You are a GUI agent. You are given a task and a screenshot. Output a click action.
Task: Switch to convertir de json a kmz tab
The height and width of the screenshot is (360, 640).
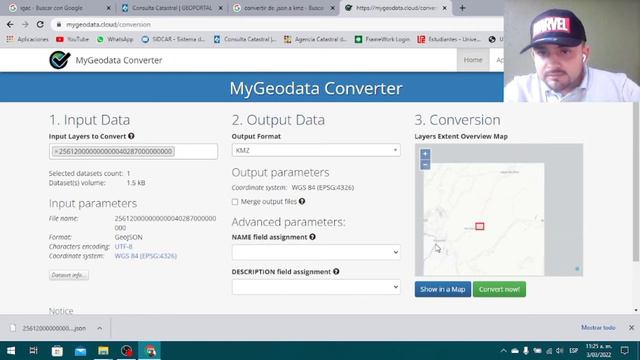pyautogui.click(x=284, y=8)
